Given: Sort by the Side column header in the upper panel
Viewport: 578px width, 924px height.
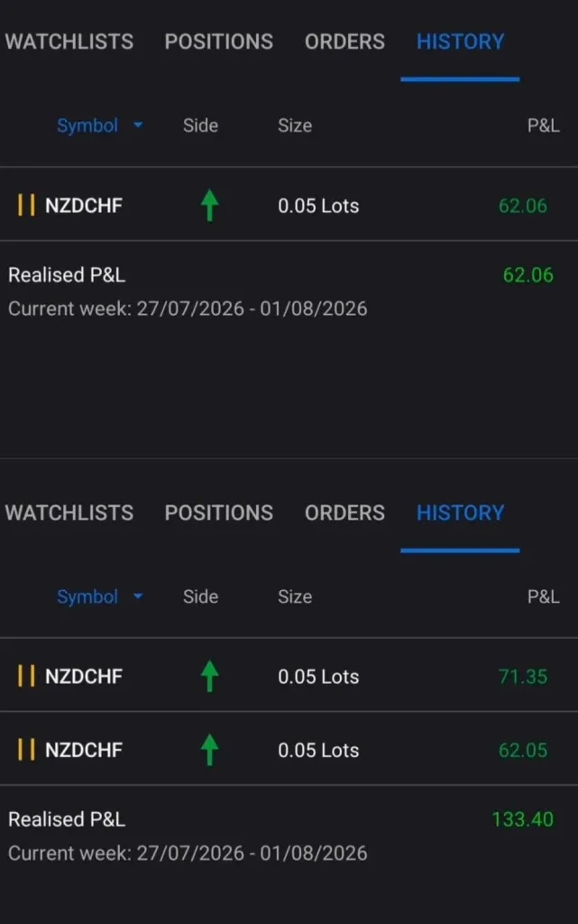Looking at the screenshot, I should [201, 125].
